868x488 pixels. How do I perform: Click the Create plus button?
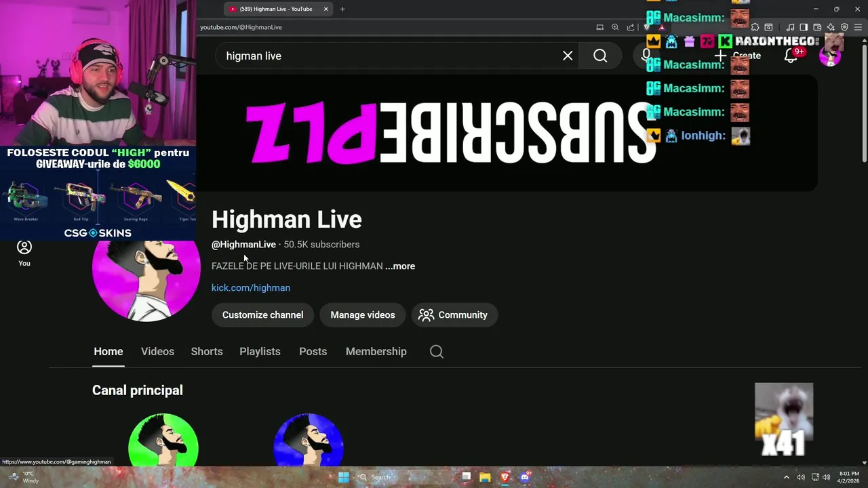[739, 56]
